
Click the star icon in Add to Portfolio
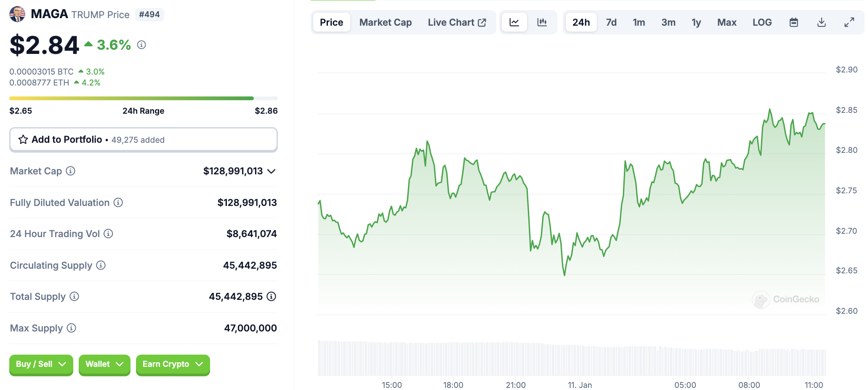[23, 140]
